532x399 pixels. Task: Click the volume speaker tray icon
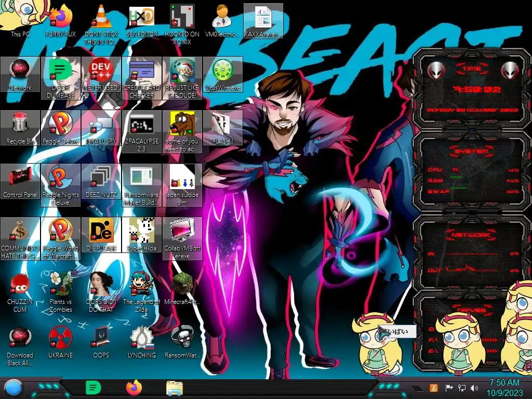click(x=474, y=388)
